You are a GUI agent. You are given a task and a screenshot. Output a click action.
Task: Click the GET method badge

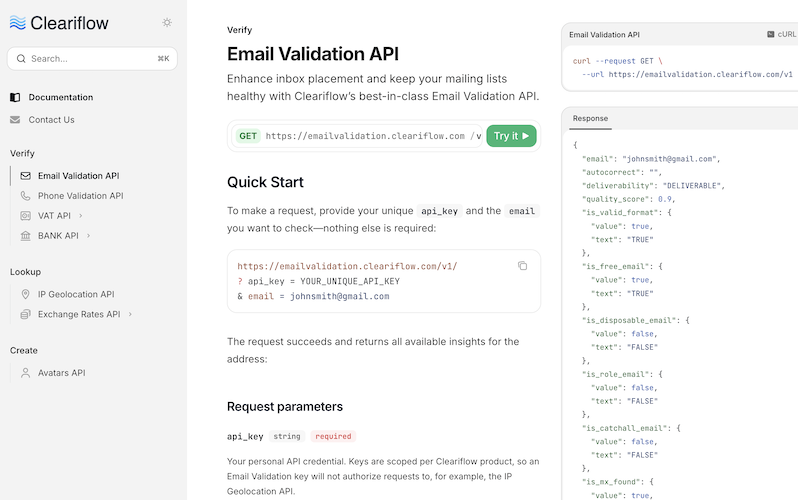coord(248,136)
